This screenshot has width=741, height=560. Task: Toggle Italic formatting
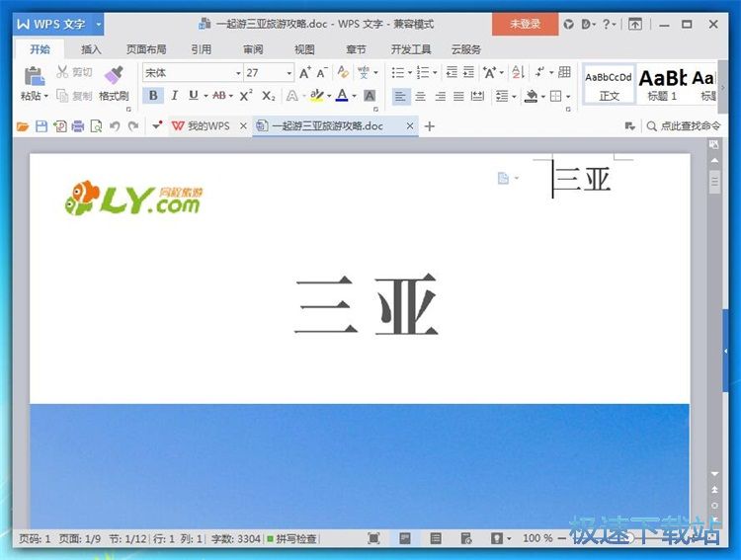(x=174, y=96)
